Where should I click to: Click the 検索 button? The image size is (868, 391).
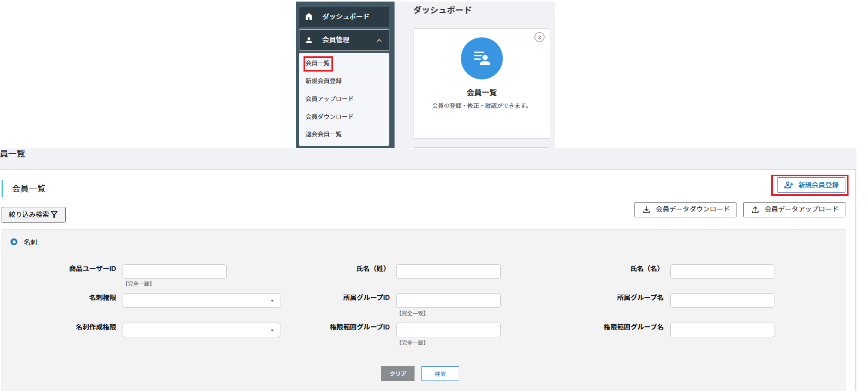tap(440, 374)
